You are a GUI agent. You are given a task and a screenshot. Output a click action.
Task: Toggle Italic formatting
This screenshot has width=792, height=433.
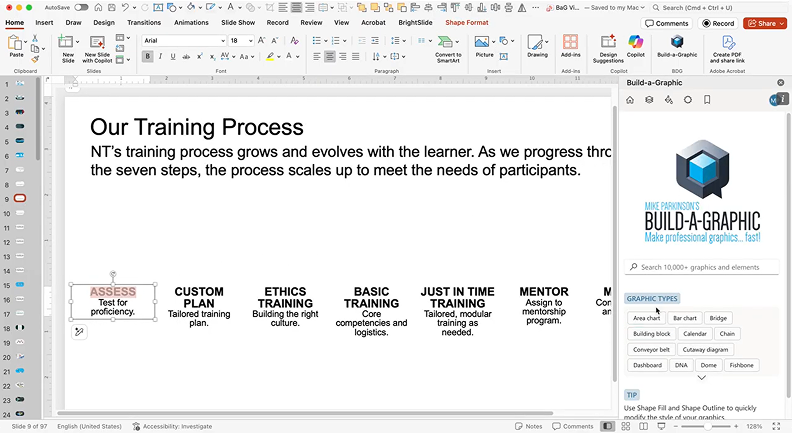coord(160,57)
